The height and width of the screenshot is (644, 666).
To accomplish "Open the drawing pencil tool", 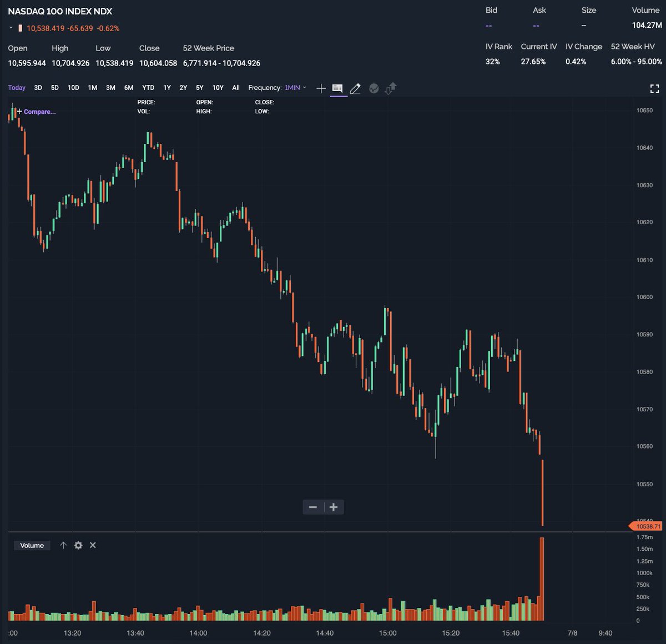I will click(355, 88).
